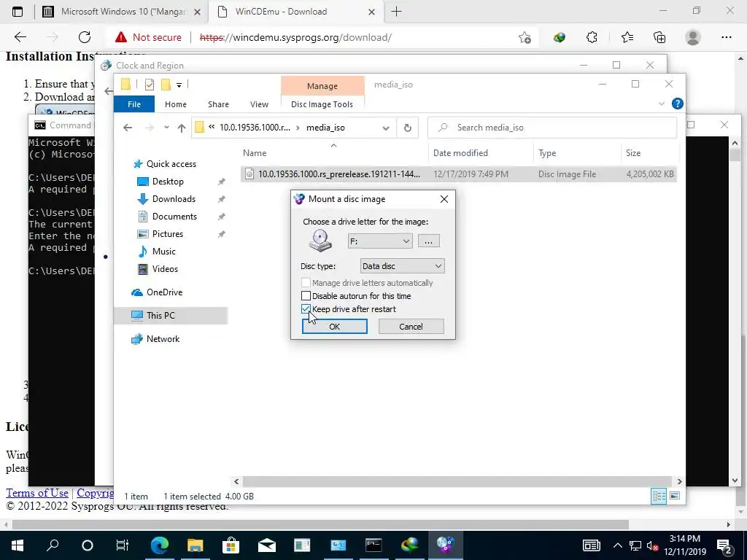The height and width of the screenshot is (560, 747).
Task: Click the Explorer horizontal scrollbar
Action: click(x=457, y=481)
